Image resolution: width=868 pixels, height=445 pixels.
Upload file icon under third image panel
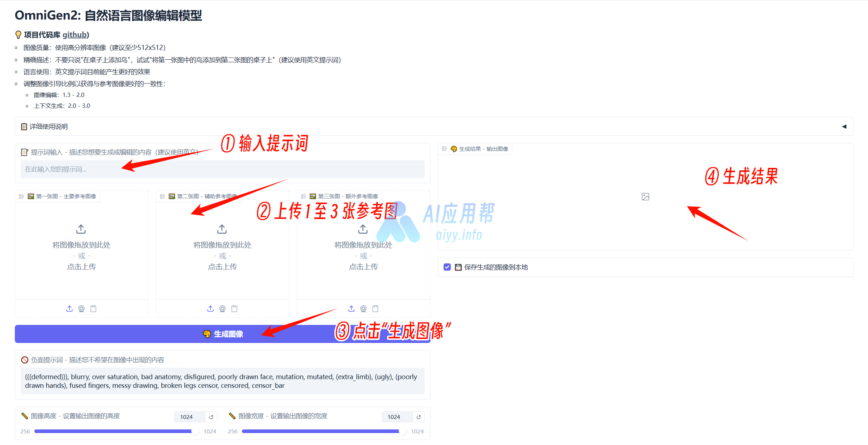(x=351, y=309)
